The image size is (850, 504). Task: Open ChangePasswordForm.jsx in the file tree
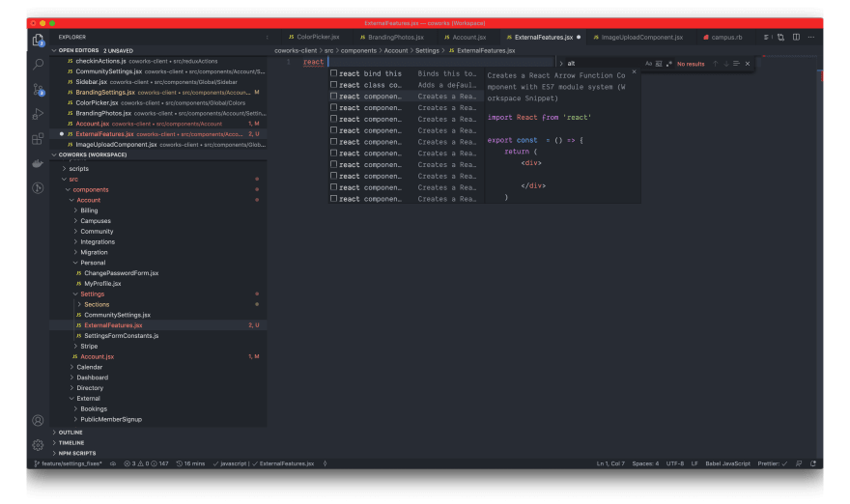[121, 273]
